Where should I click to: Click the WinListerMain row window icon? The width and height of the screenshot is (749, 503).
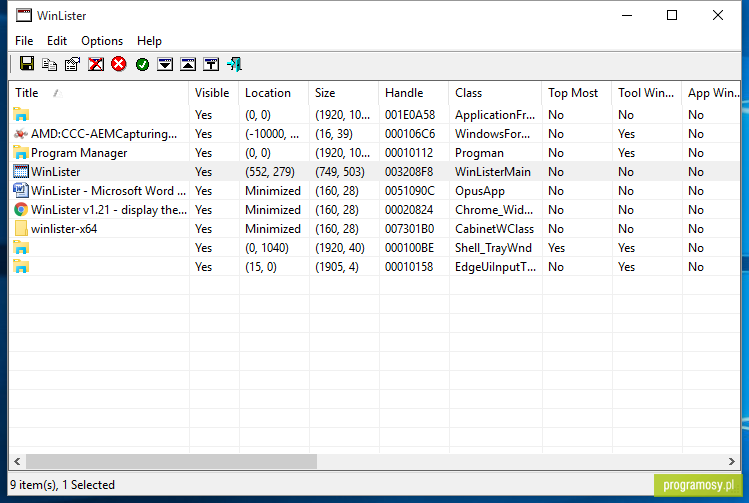(21, 171)
